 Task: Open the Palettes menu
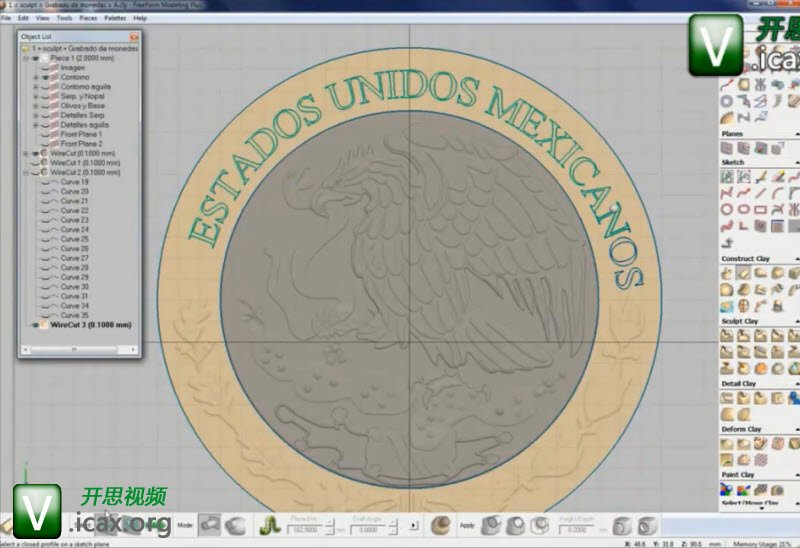pos(115,18)
